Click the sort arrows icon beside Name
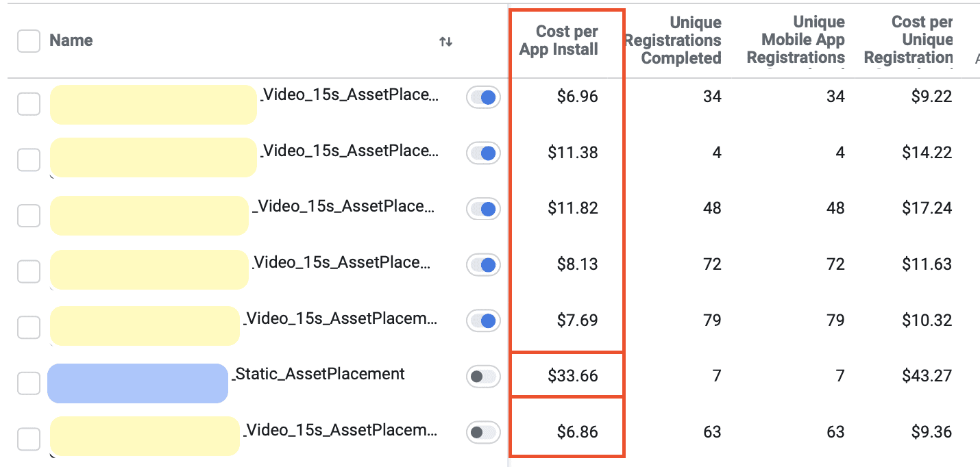The width and height of the screenshot is (980, 467). tap(445, 42)
